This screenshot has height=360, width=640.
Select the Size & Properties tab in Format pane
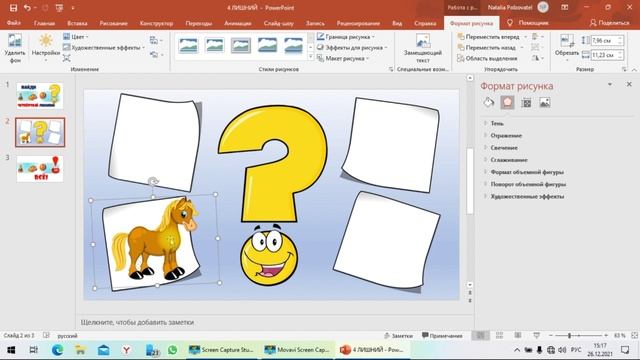pyautogui.click(x=526, y=103)
